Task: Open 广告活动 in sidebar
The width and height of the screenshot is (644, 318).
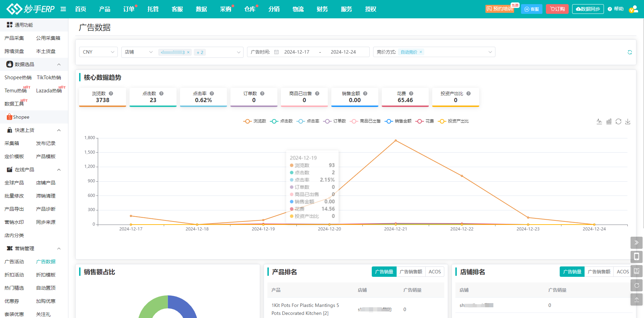Action: pyautogui.click(x=14, y=262)
